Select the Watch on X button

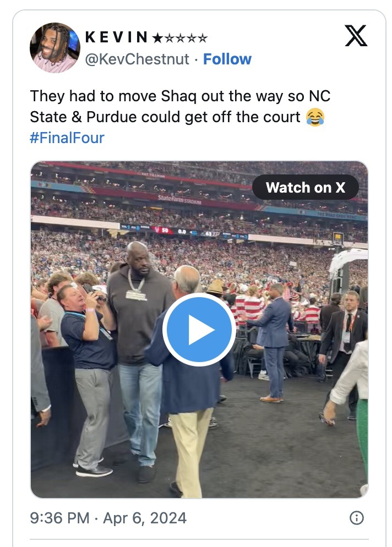[305, 187]
